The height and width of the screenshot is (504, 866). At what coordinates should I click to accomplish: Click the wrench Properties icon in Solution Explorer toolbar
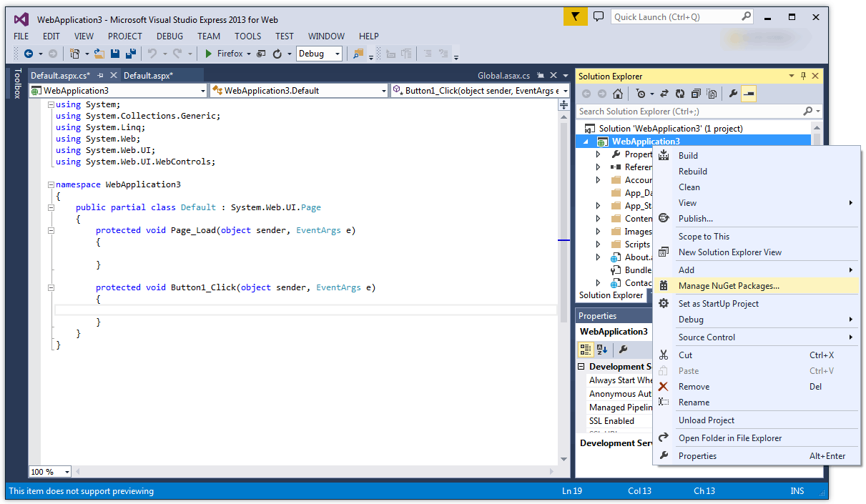click(733, 94)
